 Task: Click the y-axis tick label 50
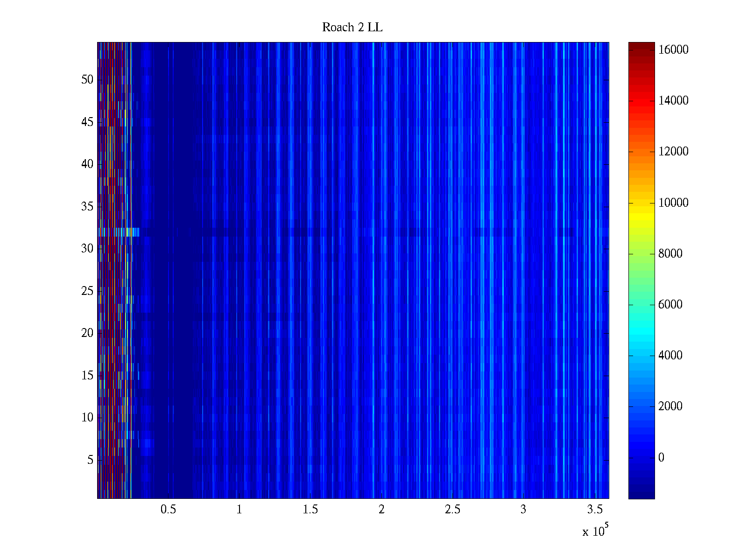pyautogui.click(x=87, y=80)
